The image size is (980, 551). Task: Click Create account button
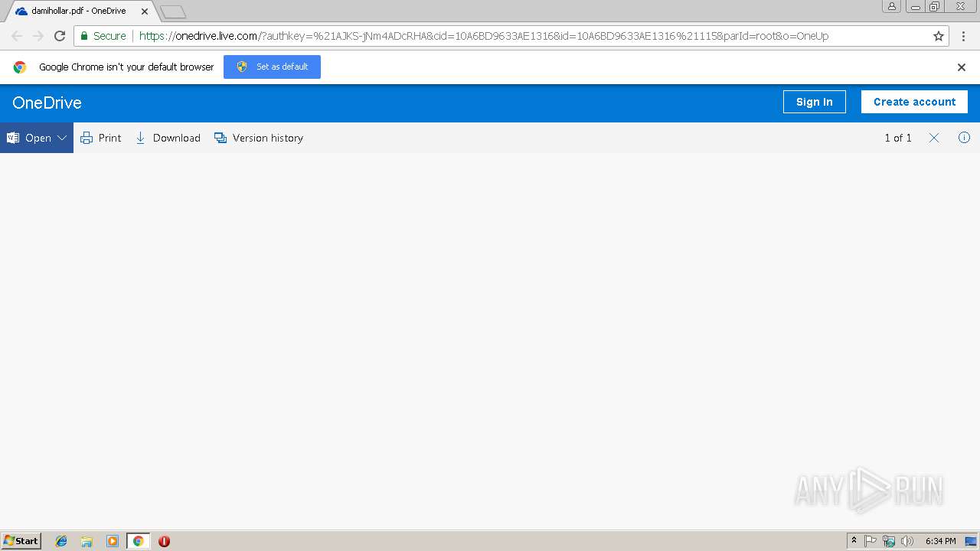pyautogui.click(x=914, y=102)
